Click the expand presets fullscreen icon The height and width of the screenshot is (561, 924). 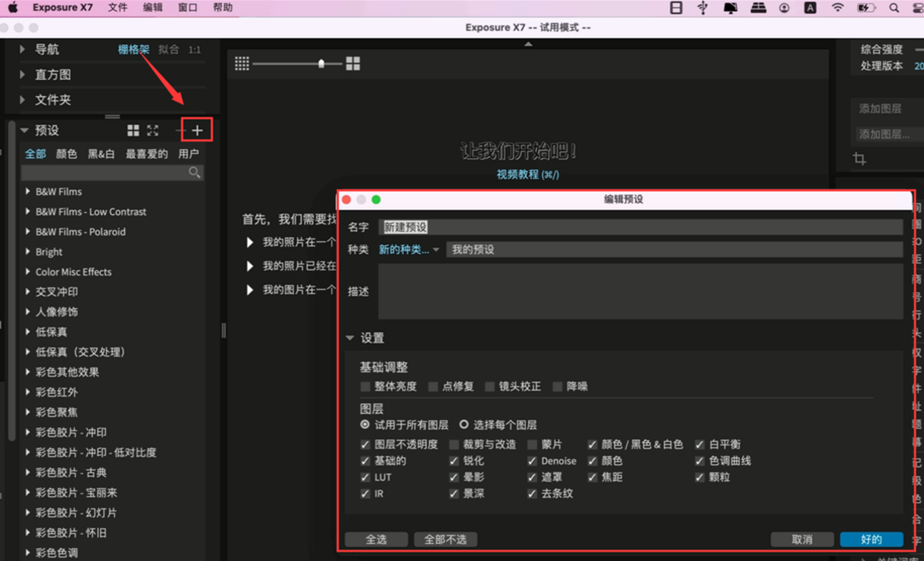(x=153, y=131)
